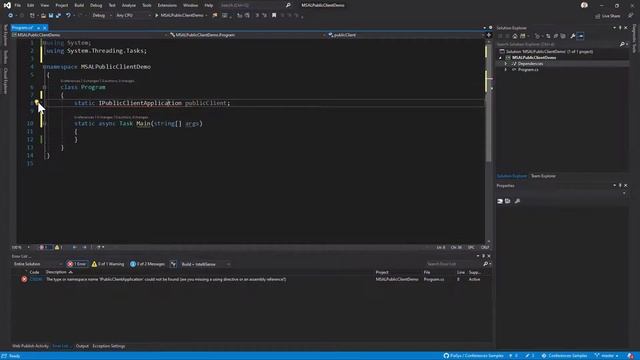Click the Open File folder icon

(43, 16)
